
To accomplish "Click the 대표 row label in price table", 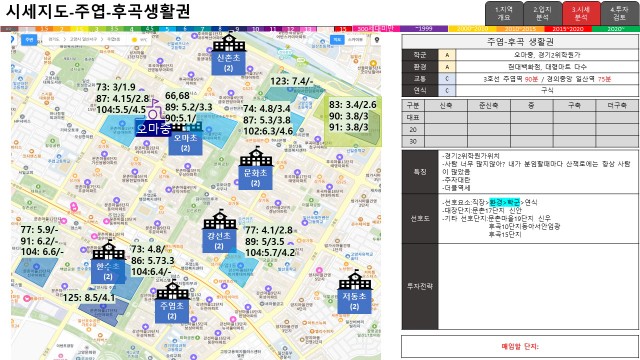I will pos(413,117).
